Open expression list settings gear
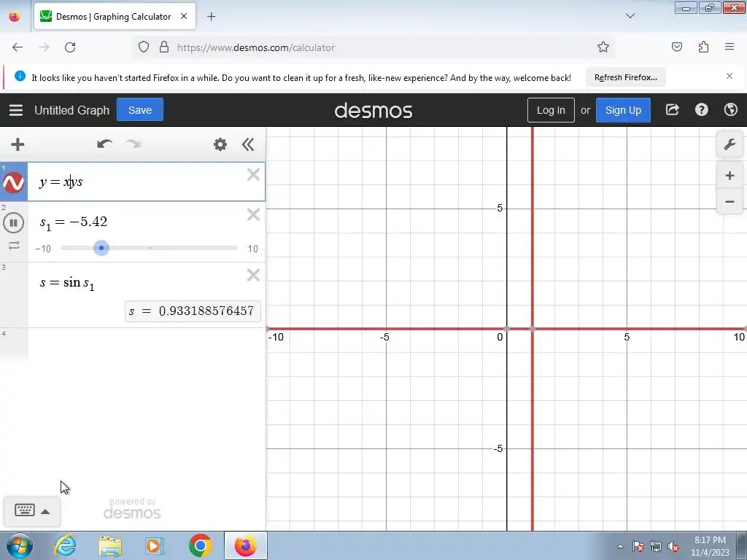The height and width of the screenshot is (560, 747). click(x=220, y=144)
